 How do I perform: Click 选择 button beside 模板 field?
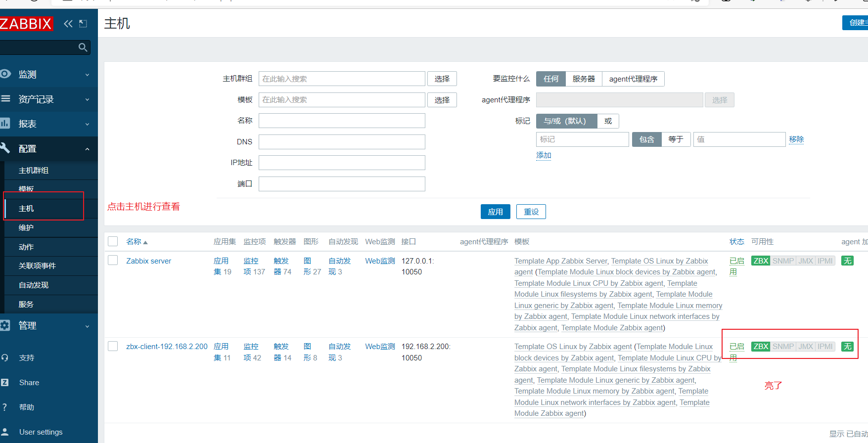442,100
